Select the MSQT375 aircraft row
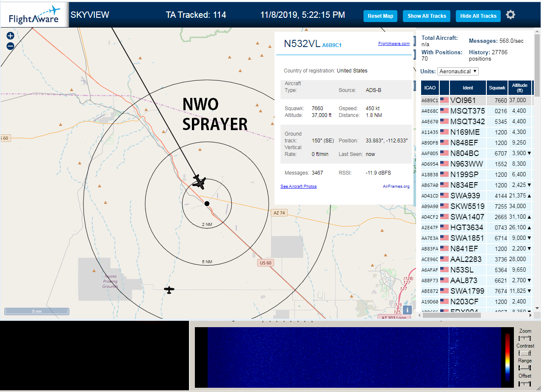 click(477, 111)
